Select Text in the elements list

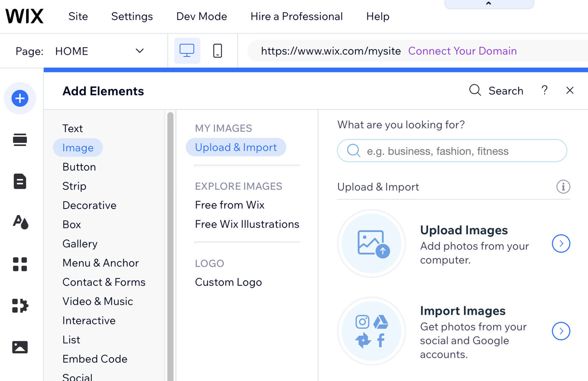tap(72, 128)
